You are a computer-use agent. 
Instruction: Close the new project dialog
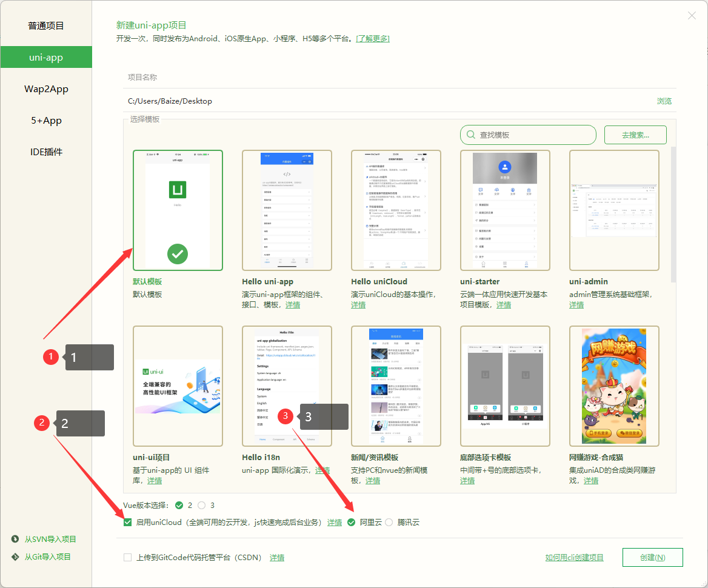692,16
